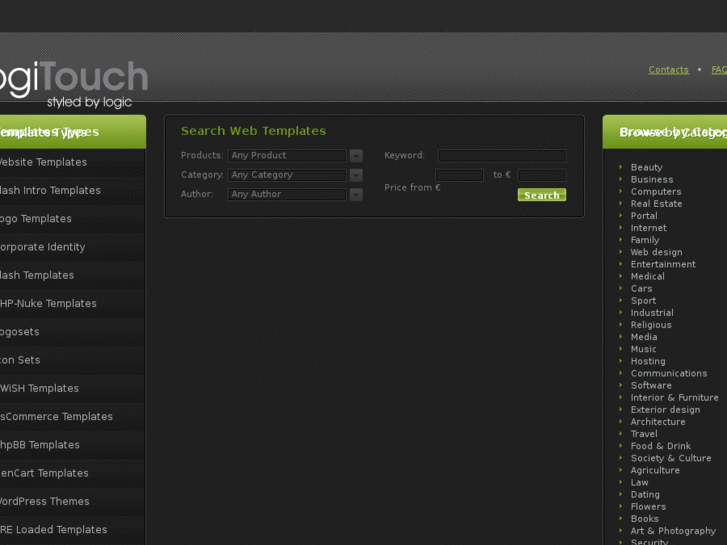727x545 pixels.
Task: Open the Author dropdown arrow
Action: pyautogui.click(x=356, y=194)
